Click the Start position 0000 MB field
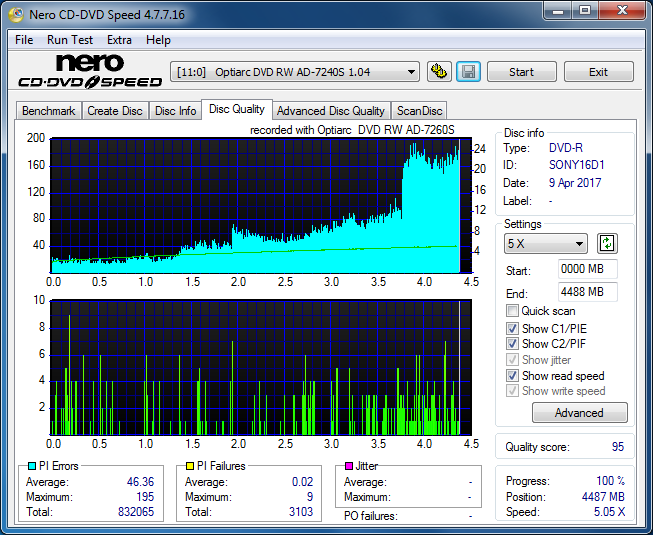The image size is (653, 535). pos(588,269)
